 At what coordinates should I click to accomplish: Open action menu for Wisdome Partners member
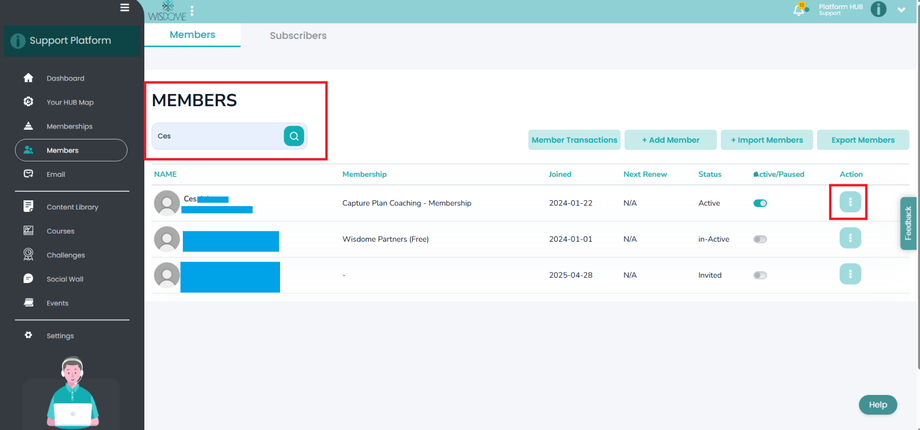850,238
